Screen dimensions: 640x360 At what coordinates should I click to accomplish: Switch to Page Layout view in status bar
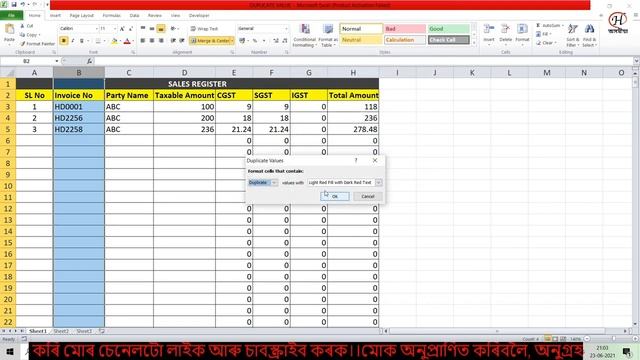(x=555, y=339)
